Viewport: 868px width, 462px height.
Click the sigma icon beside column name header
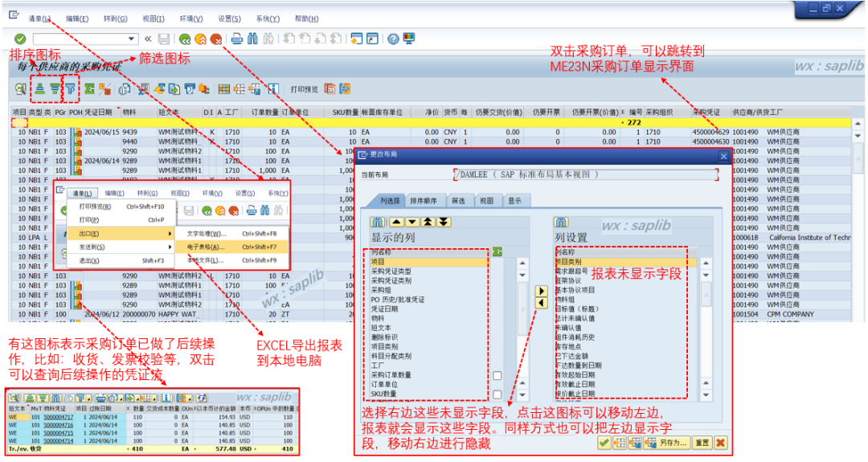tap(497, 251)
